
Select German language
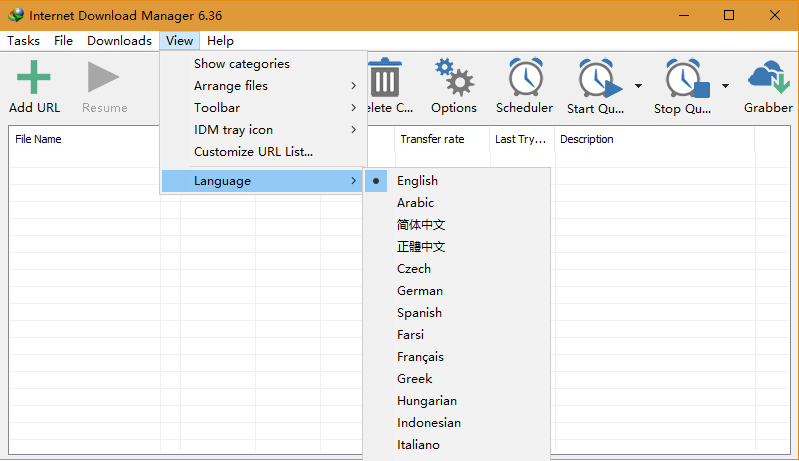coord(457,291)
